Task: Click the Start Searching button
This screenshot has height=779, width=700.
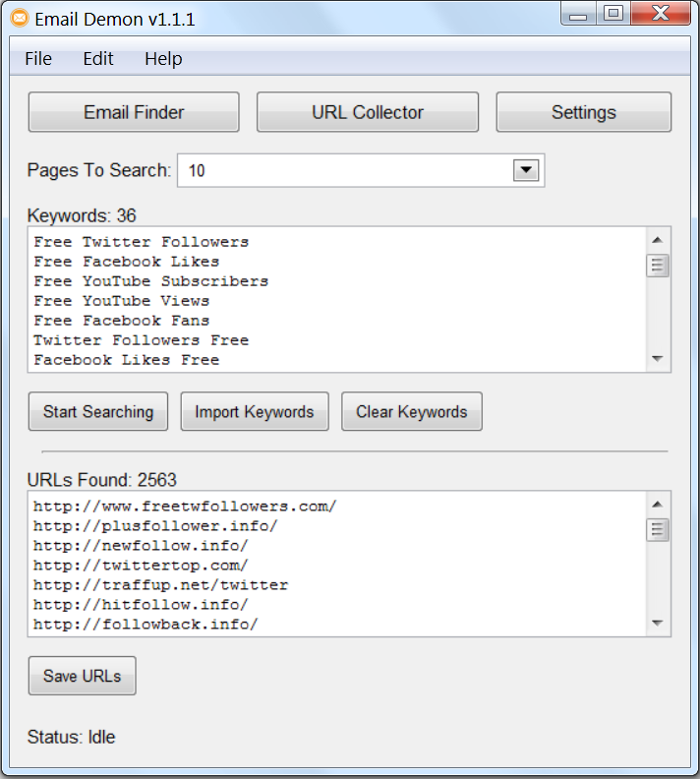Action: [x=98, y=411]
